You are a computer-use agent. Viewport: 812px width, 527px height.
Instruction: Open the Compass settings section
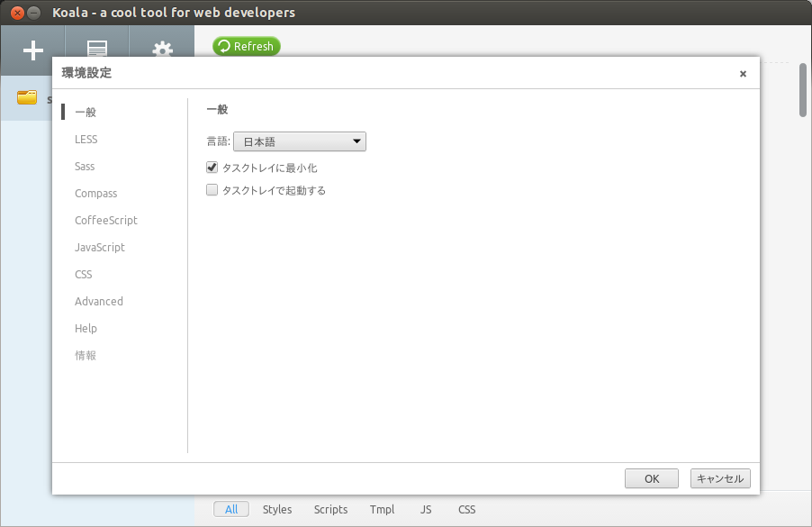pos(95,194)
